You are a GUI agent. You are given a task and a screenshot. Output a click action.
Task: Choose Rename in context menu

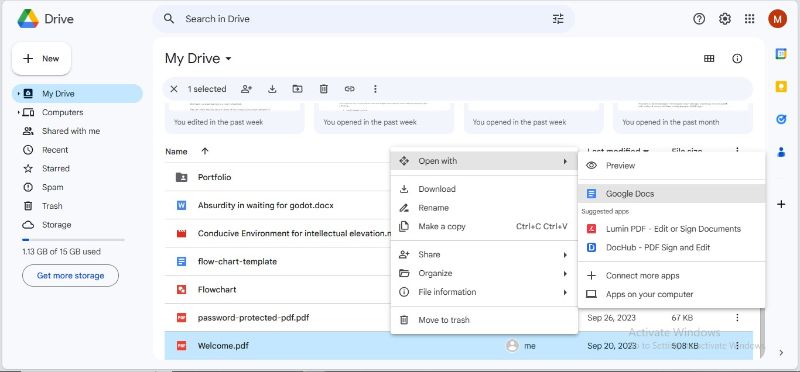[x=484, y=208]
